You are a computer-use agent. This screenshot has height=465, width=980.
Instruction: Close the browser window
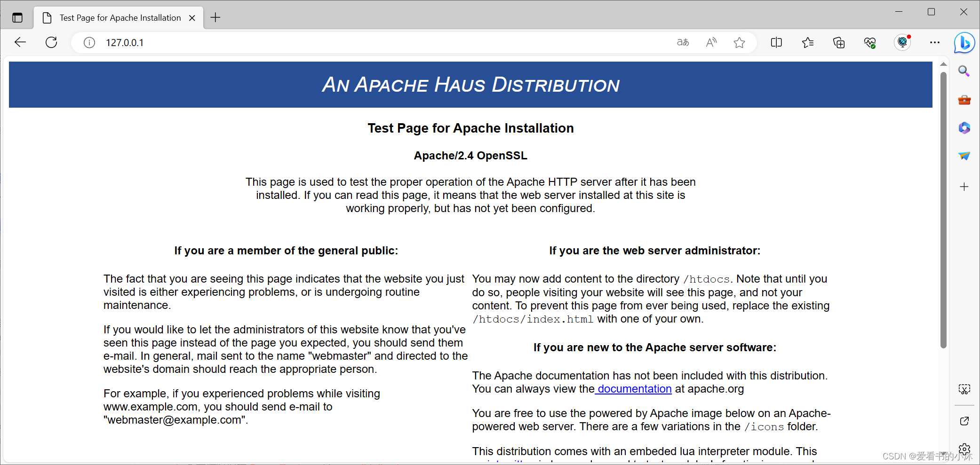click(964, 12)
